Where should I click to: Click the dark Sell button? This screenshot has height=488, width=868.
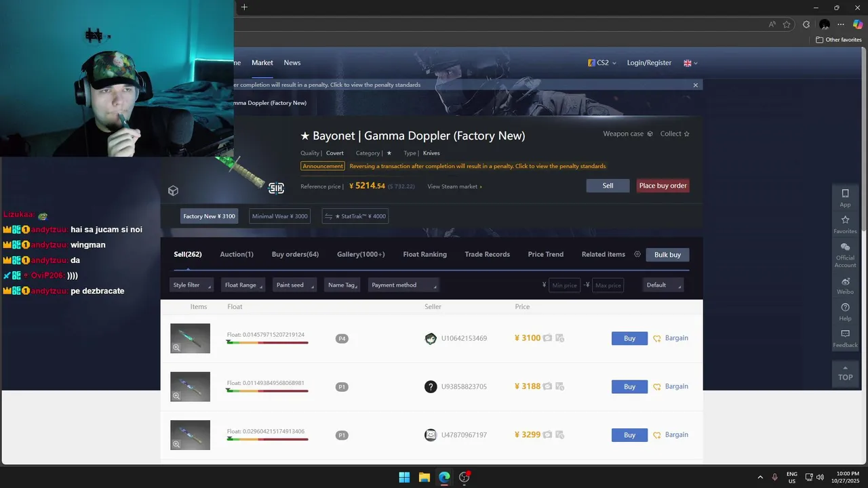608,186
